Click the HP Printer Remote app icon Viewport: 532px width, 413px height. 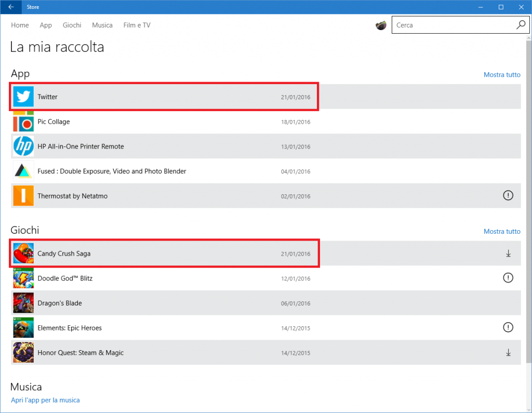coord(23,146)
